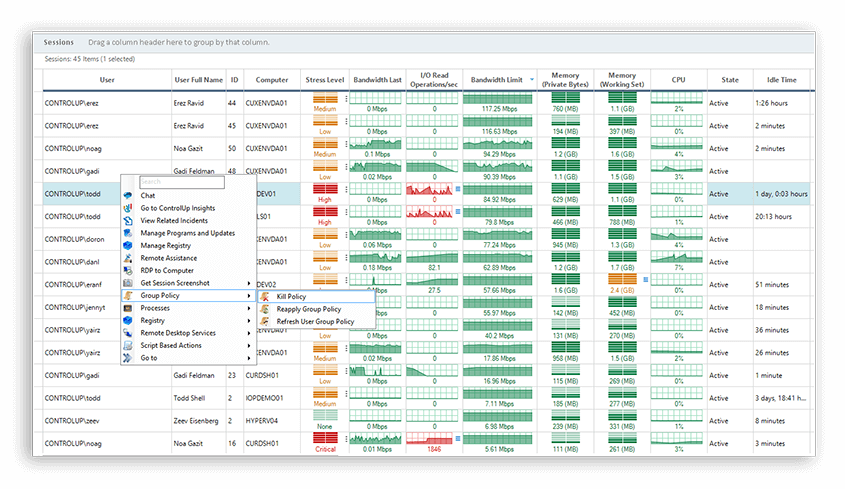Click the Processes menu icon
The image size is (845, 489).
click(x=128, y=308)
